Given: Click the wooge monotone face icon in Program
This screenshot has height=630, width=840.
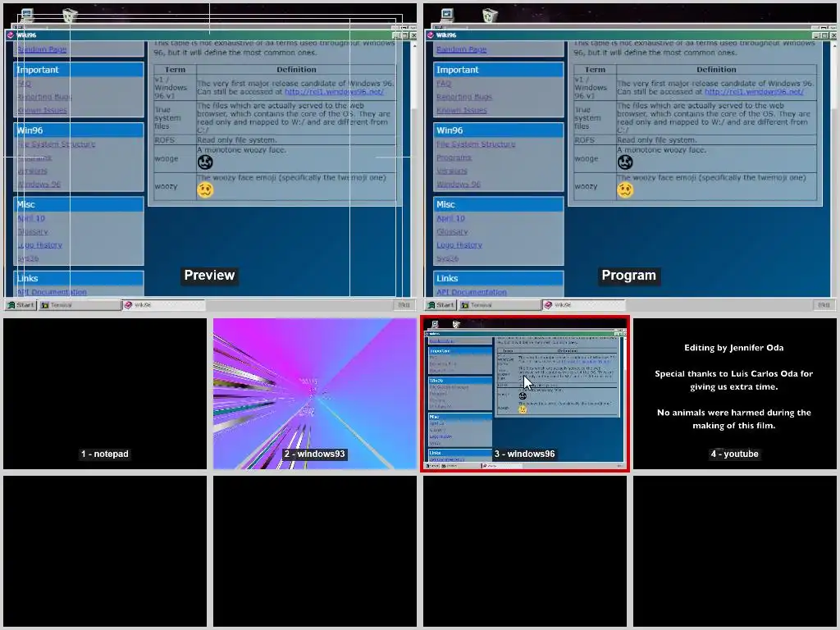Looking at the screenshot, I should 625,162.
